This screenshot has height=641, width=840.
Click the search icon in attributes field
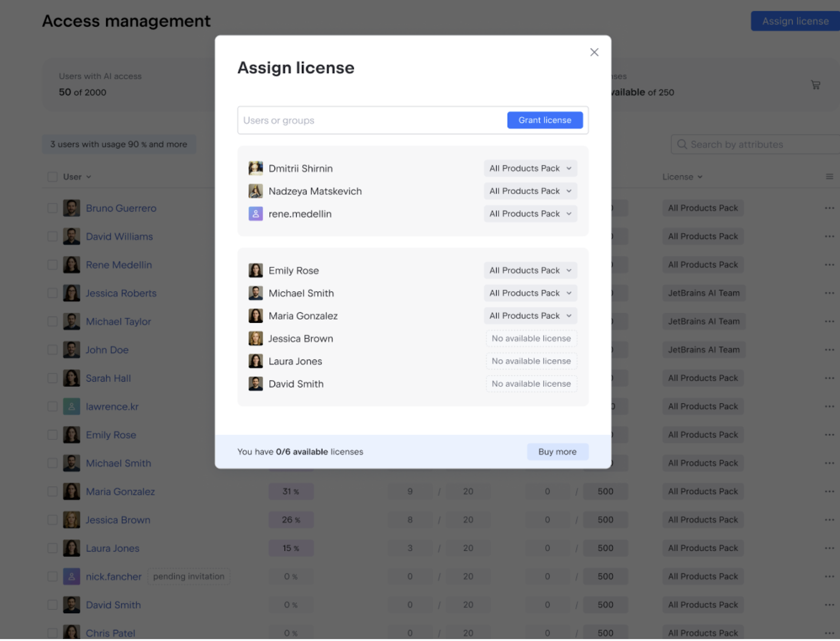(x=682, y=144)
